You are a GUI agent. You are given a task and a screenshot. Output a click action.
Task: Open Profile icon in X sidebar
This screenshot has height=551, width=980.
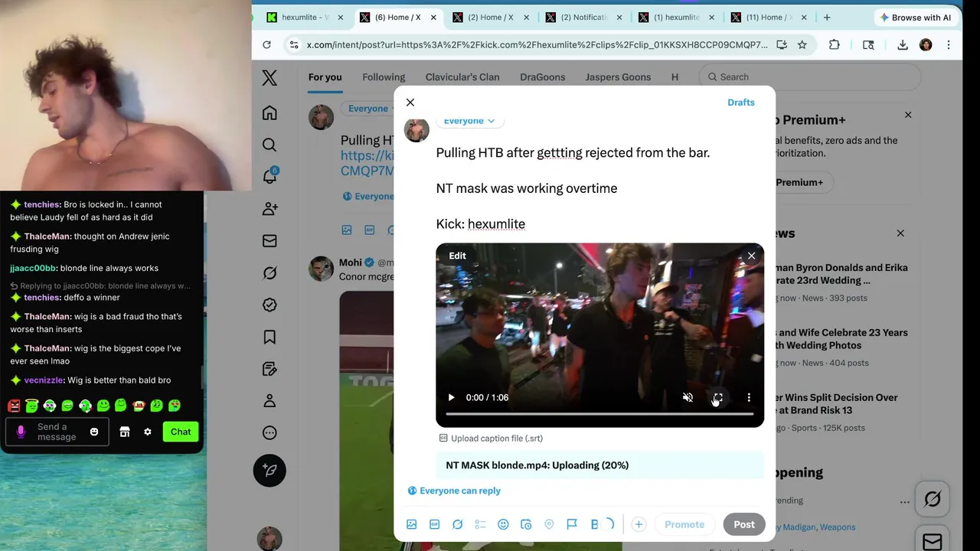click(269, 401)
